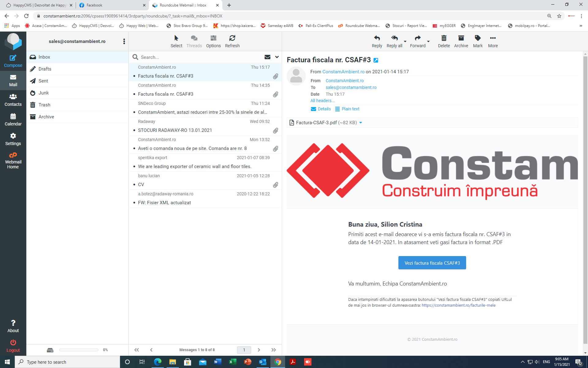Viewport: 588px width, 368px height.
Task: Open list Options in toolbar
Action: point(213,41)
